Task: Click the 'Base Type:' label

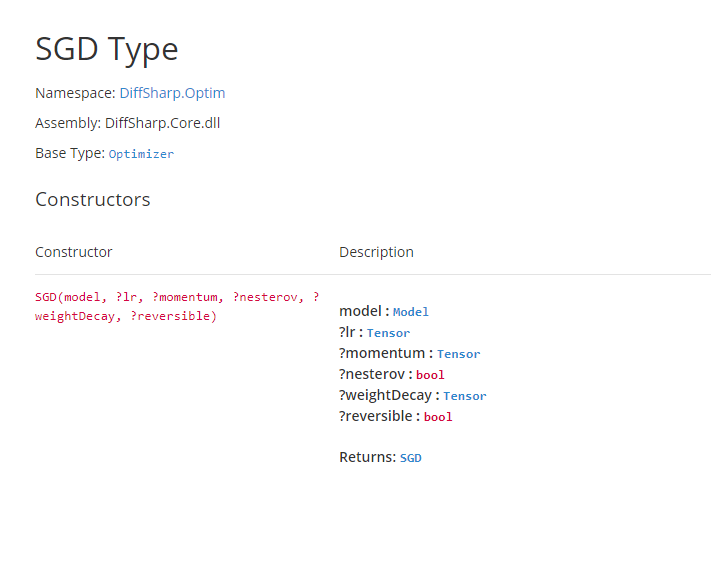Action: click(70, 153)
